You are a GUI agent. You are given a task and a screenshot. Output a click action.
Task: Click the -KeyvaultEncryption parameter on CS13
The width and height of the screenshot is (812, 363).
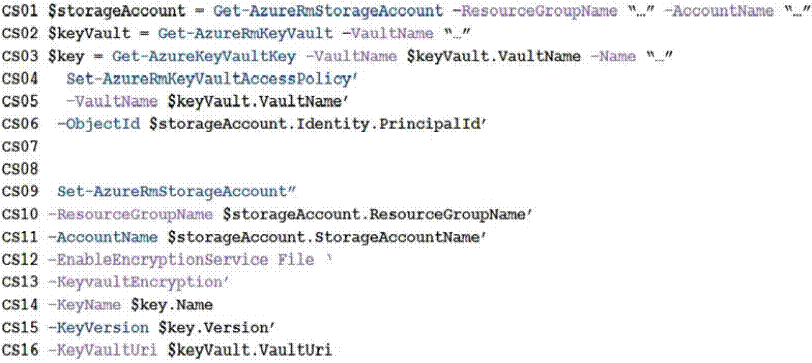point(137,283)
